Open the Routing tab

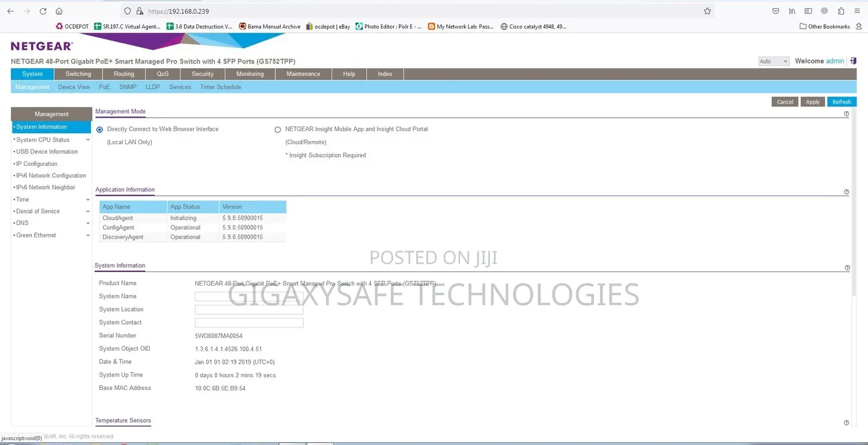point(124,74)
